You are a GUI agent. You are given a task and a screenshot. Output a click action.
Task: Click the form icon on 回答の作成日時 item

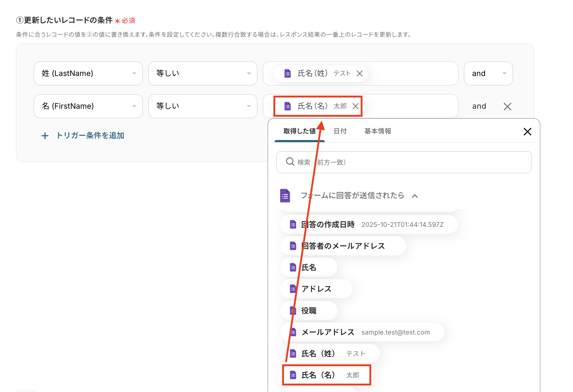click(x=293, y=225)
